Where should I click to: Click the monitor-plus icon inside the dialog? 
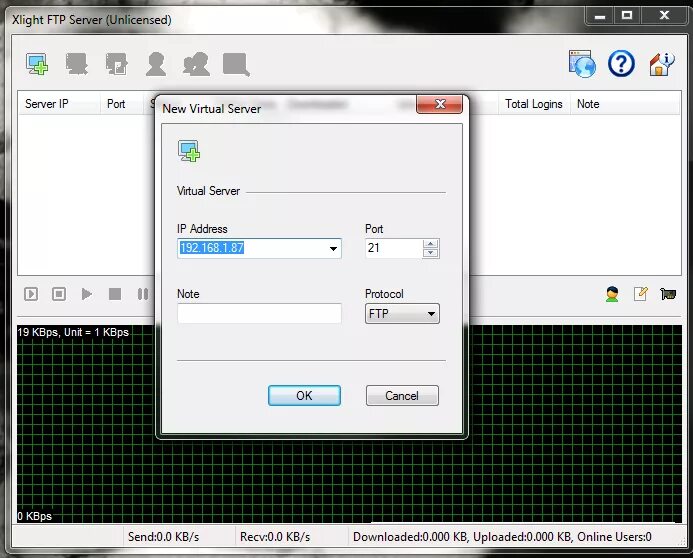point(189,151)
